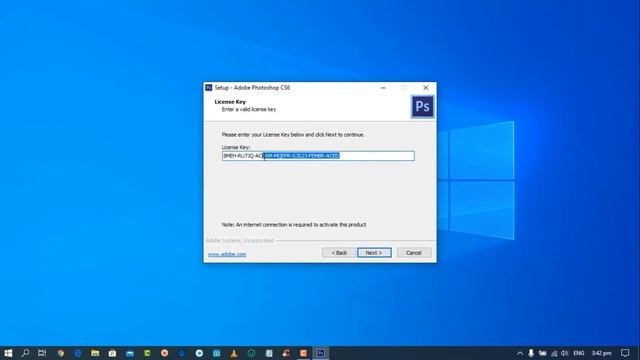Launch Google Chrome from taskbar
This screenshot has width=640, height=360.
60,353
